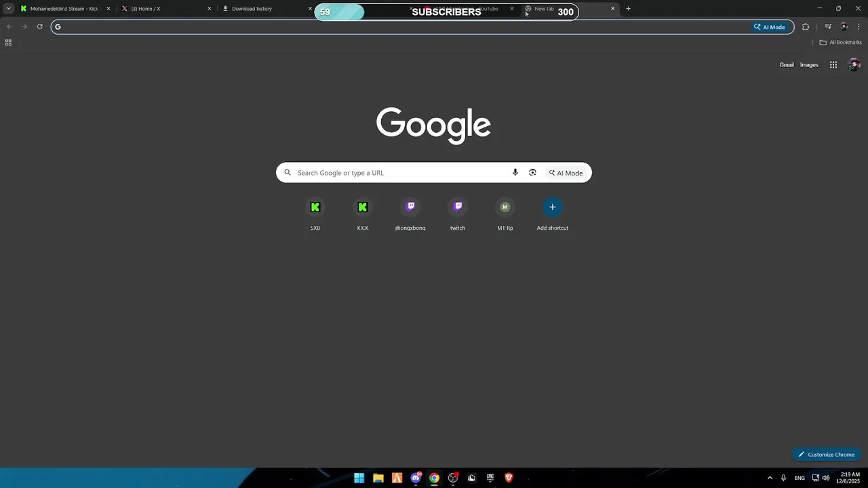Expand the tab search dropdown arrow
The image size is (868, 488).
click(8, 9)
